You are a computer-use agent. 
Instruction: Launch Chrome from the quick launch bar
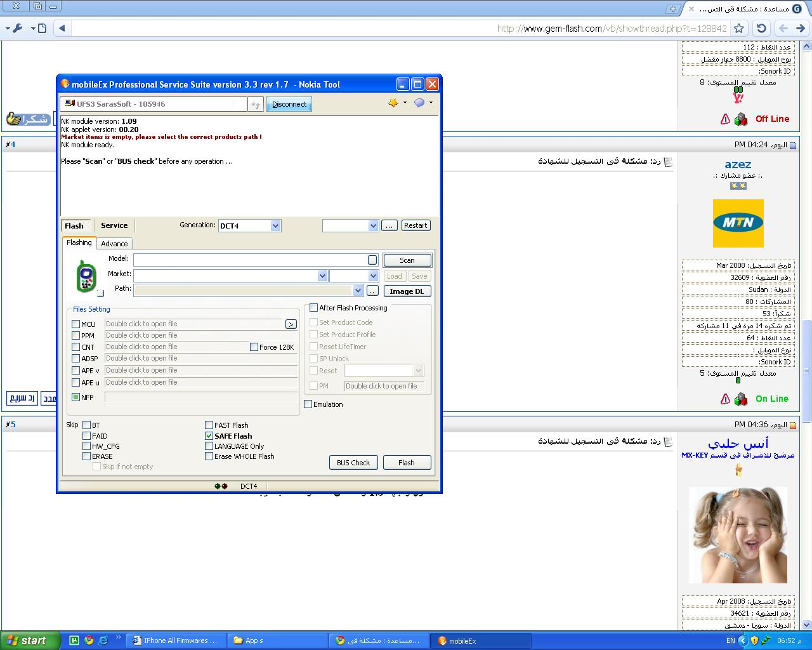88,640
